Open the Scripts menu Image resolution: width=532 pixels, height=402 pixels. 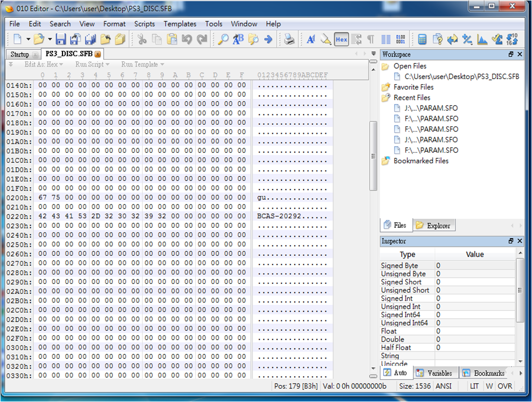pos(145,24)
